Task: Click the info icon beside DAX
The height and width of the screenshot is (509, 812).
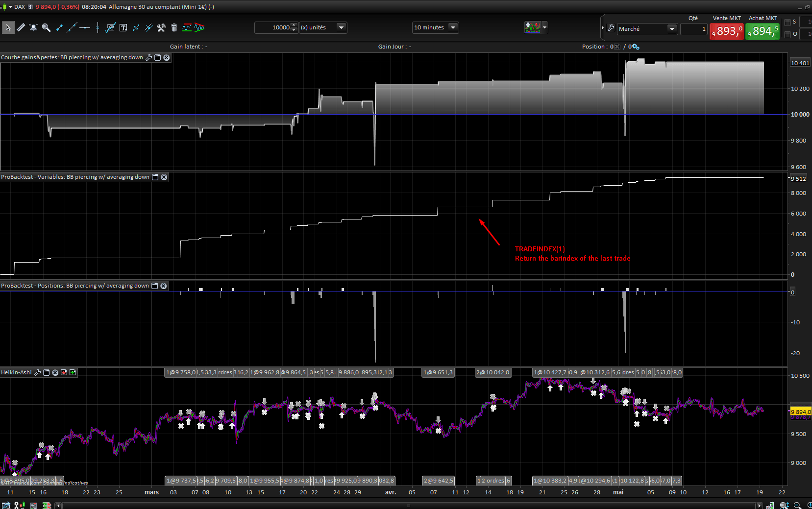Action: [30, 7]
